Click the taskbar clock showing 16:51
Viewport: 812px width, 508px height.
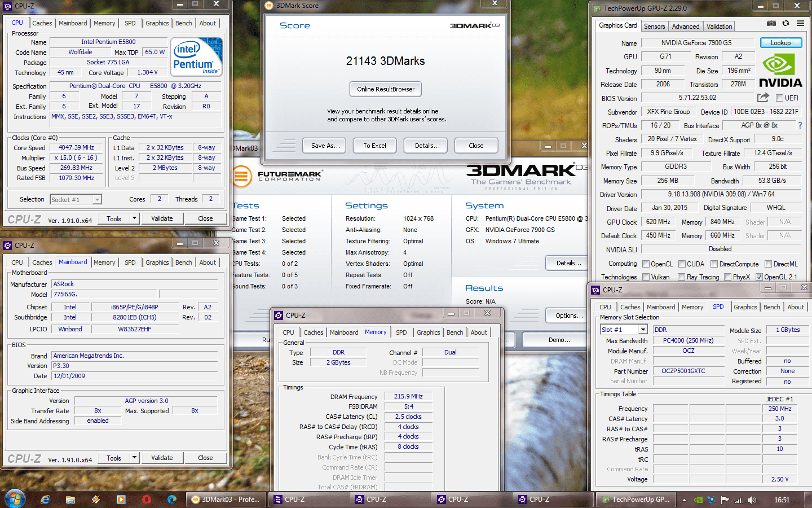tap(782, 500)
